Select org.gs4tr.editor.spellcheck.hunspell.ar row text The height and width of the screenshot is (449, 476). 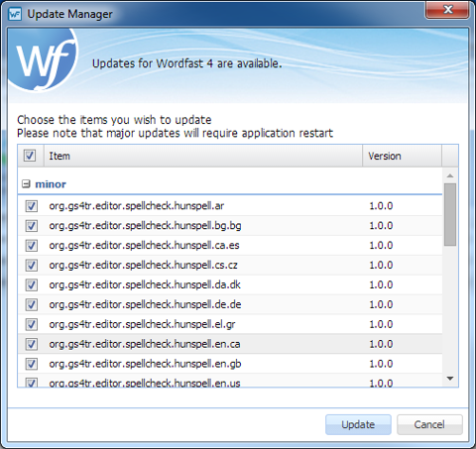(x=137, y=206)
